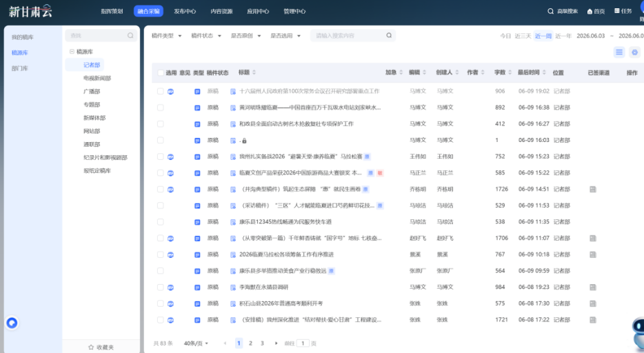Open the 应用中心 top menu
644x353 pixels.
point(258,12)
